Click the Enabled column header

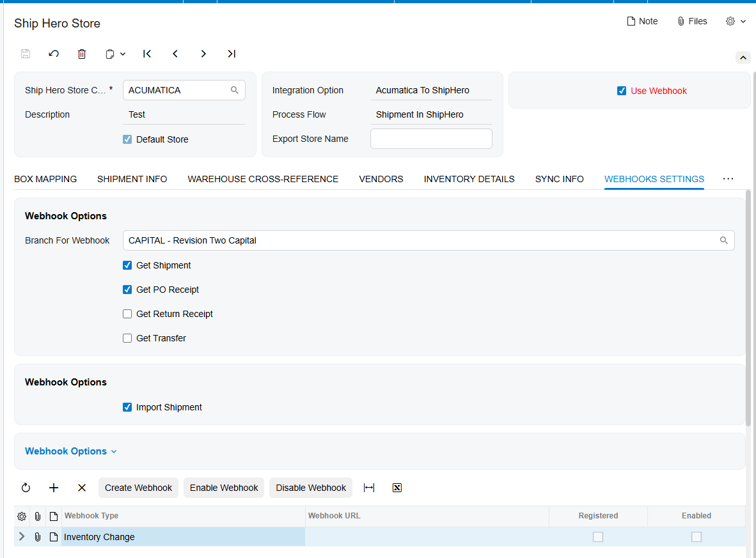[x=697, y=516]
